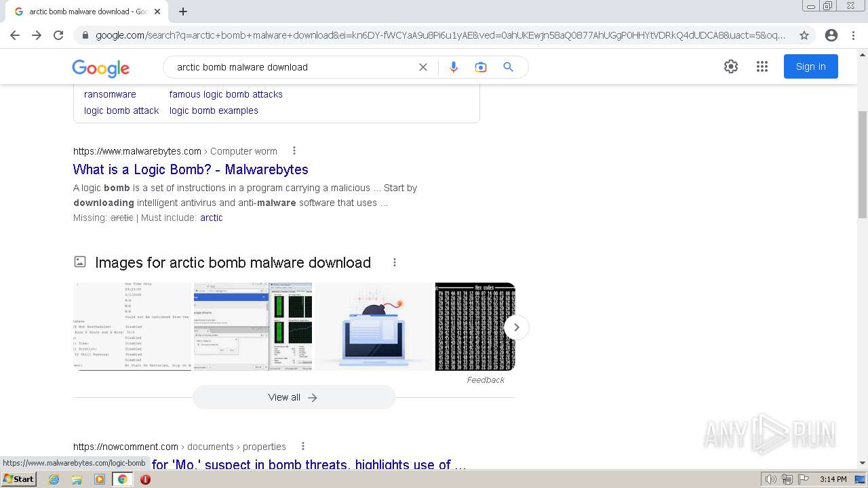View site info lock icon

point(84,35)
